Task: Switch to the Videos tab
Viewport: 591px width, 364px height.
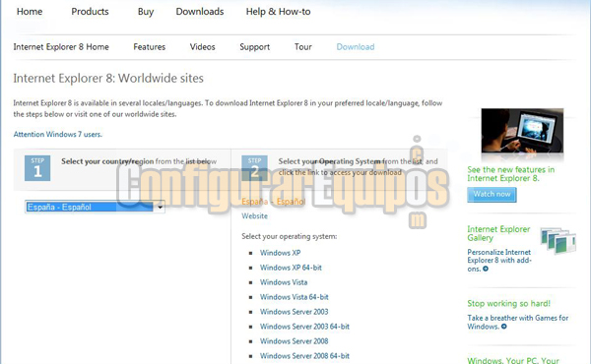Action: (202, 46)
